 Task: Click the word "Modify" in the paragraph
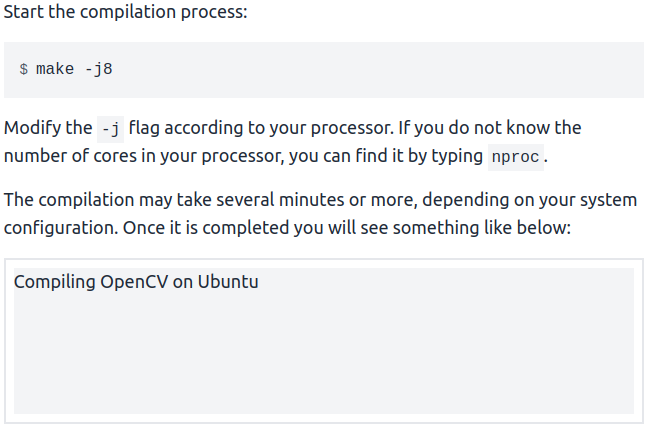(34, 129)
